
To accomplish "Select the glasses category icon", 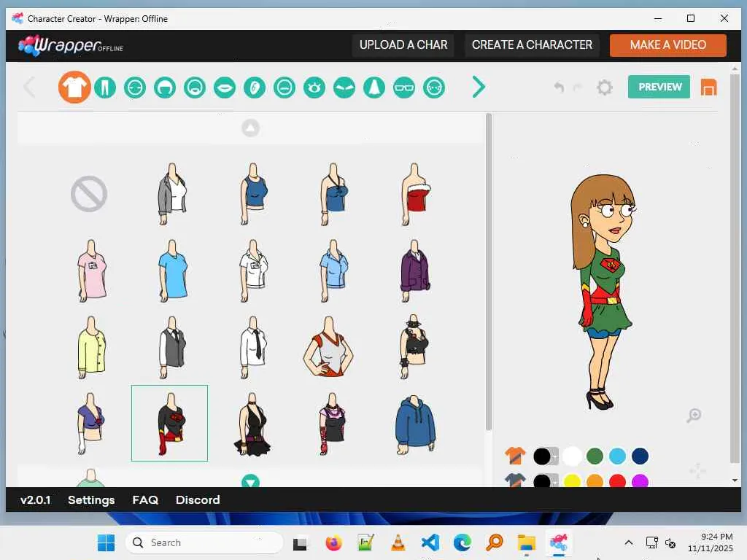I will [x=404, y=87].
